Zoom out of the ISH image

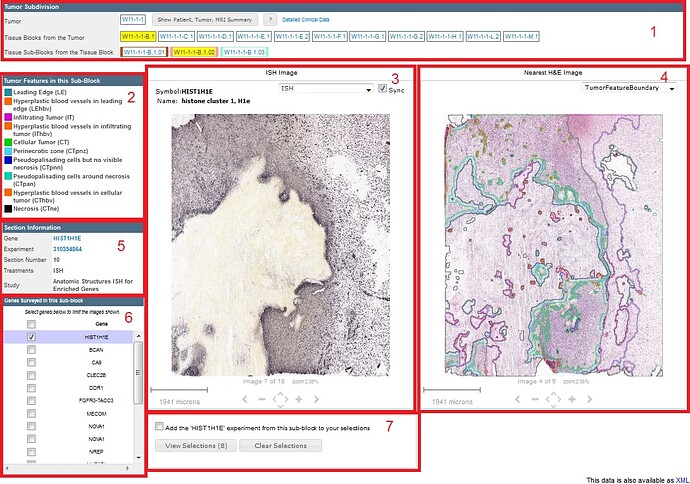pos(262,399)
